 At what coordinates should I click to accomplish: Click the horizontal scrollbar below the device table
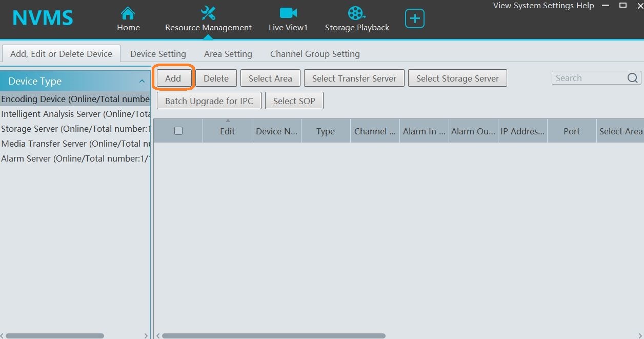(272, 335)
